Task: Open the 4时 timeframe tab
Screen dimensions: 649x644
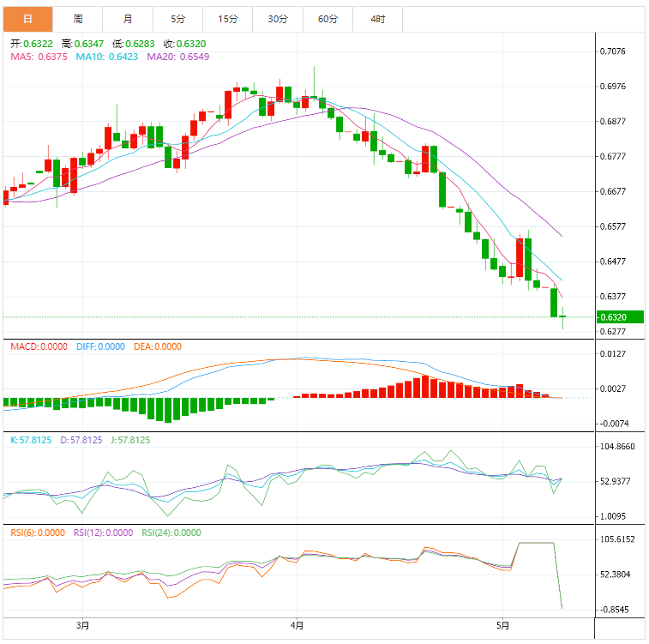Action: tap(378, 19)
